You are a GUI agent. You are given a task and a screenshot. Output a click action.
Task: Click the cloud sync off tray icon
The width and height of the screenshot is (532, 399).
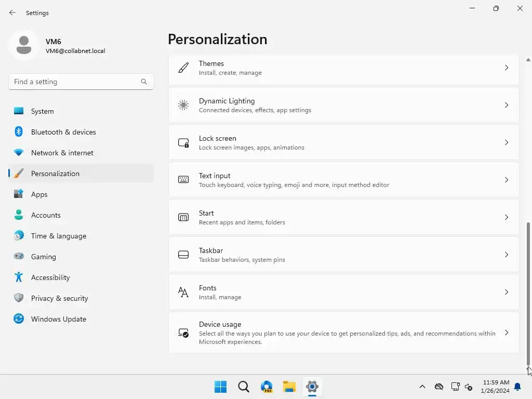(x=438, y=387)
